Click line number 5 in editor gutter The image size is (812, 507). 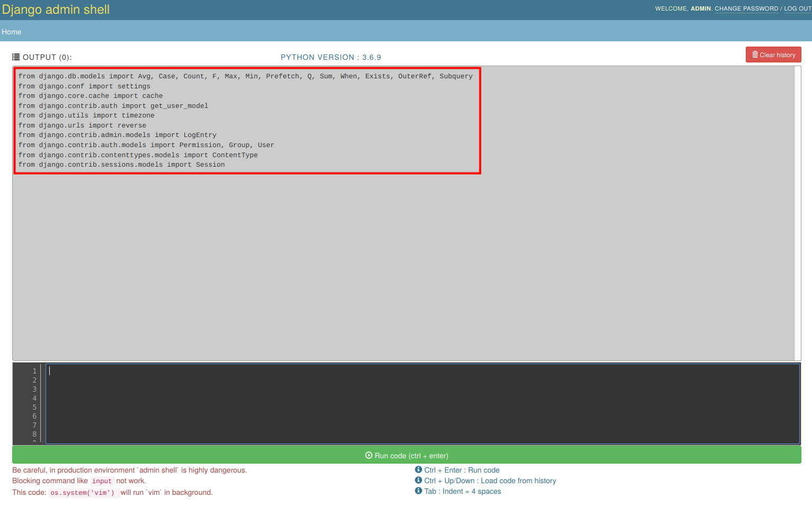(x=34, y=407)
